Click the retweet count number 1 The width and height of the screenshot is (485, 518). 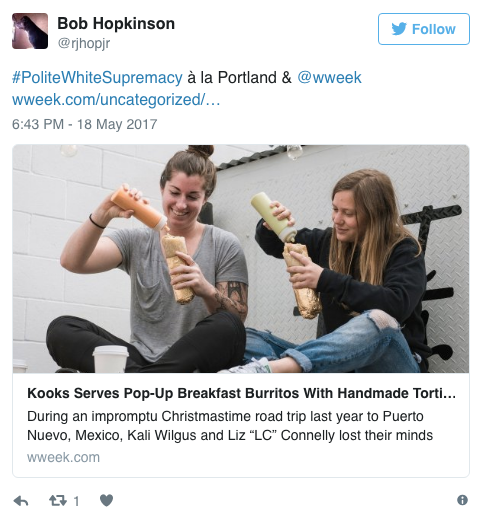point(76,501)
